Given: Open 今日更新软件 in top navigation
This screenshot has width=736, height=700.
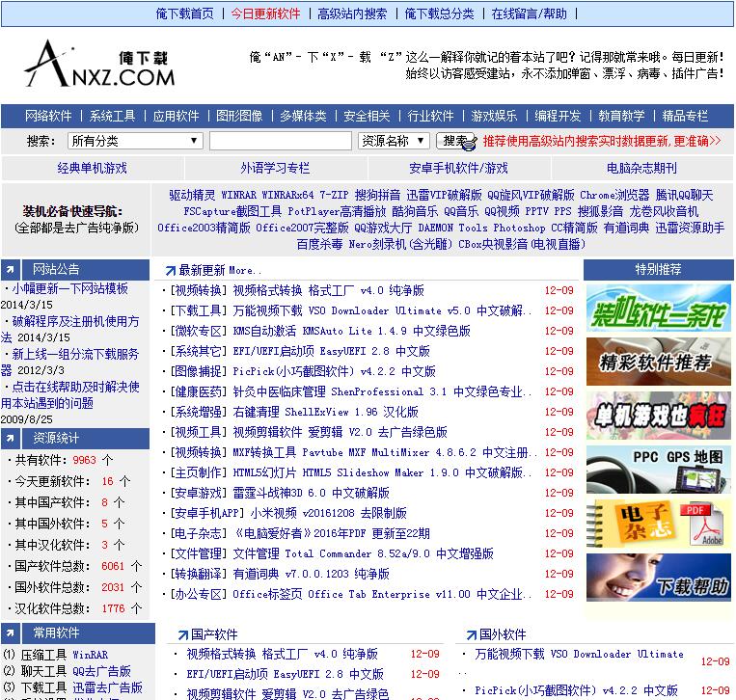Looking at the screenshot, I should point(265,13).
